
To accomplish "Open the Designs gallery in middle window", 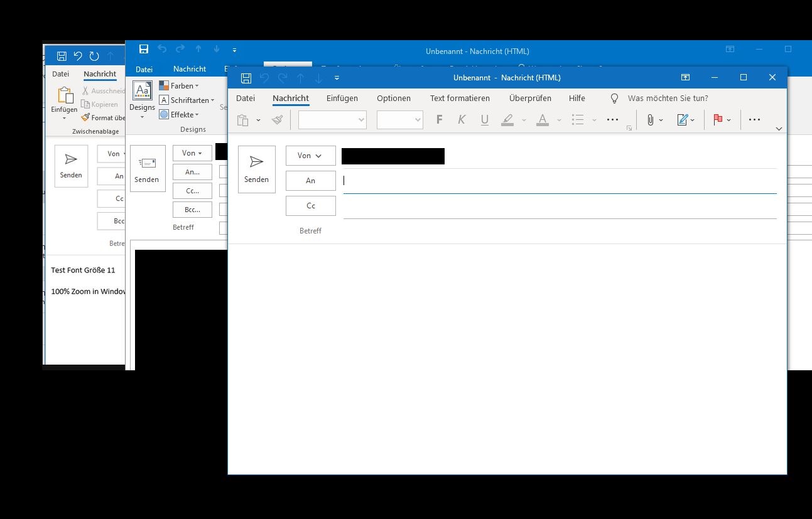I will coord(142,100).
